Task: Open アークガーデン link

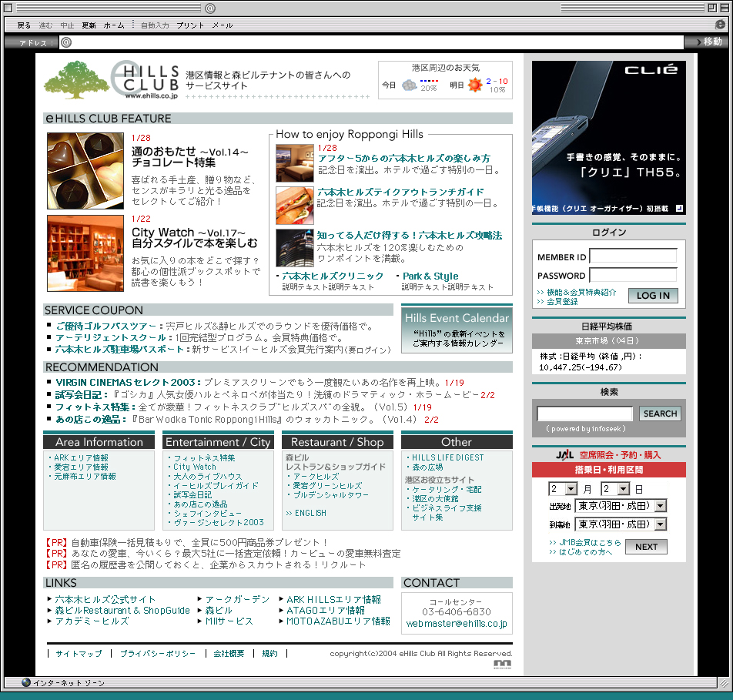Action: coord(237,599)
